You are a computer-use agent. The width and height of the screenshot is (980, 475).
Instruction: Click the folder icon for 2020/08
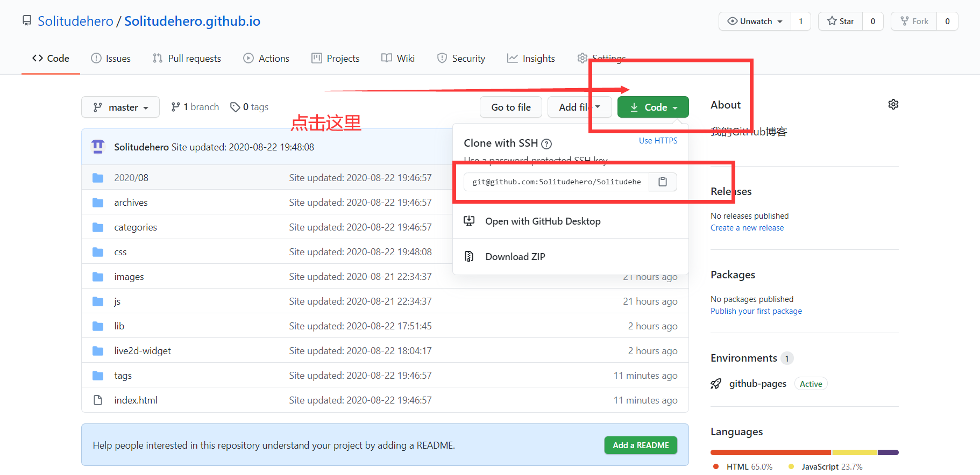pyautogui.click(x=98, y=178)
